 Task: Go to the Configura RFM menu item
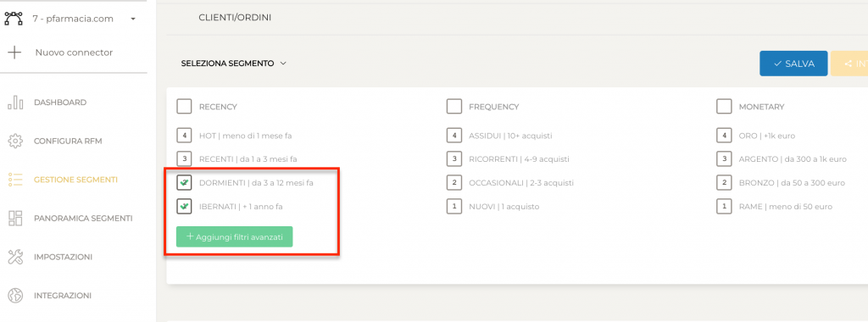click(68, 141)
